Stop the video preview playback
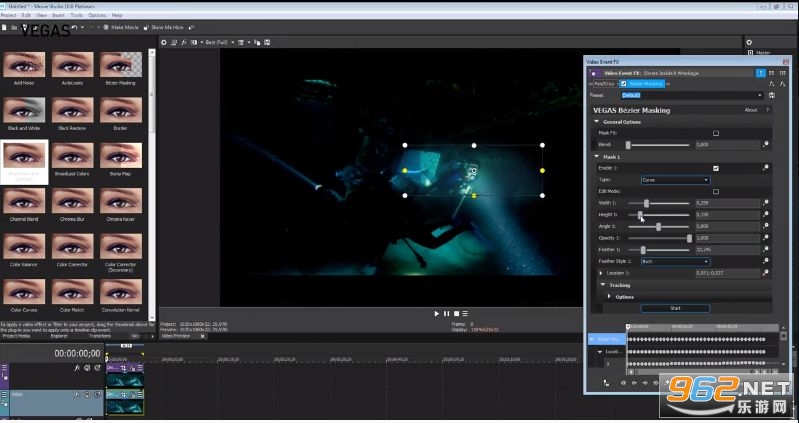Viewport: 799px width, 423px height. 456,314
